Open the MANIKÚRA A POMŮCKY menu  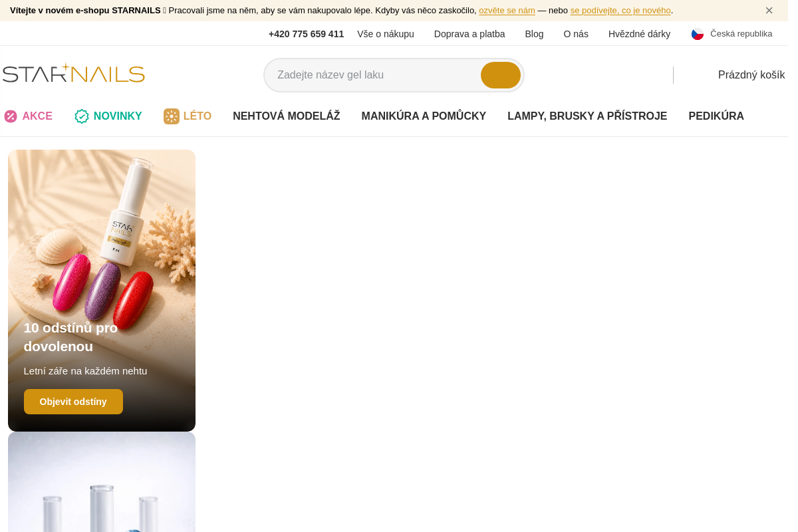click(424, 116)
